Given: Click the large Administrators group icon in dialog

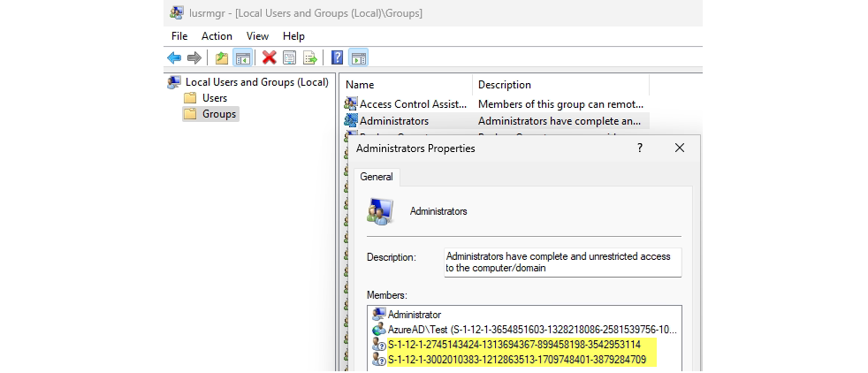Looking at the screenshot, I should pos(380,211).
